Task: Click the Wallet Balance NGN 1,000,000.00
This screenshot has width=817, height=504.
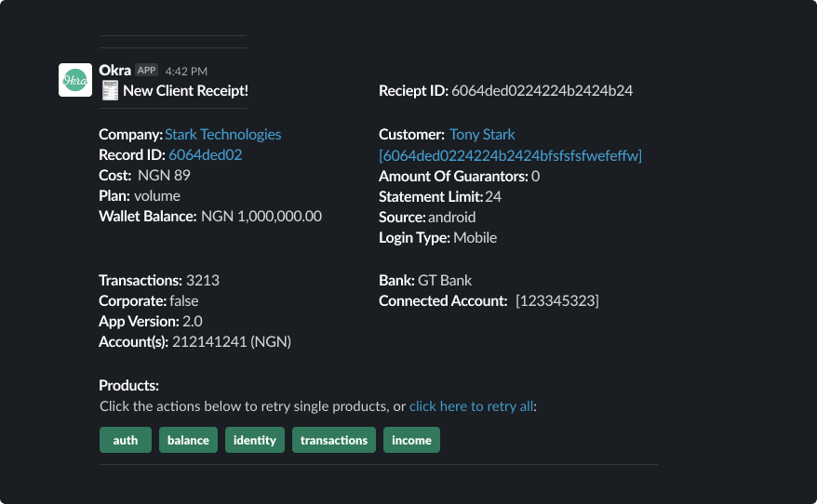Action: pos(261,216)
